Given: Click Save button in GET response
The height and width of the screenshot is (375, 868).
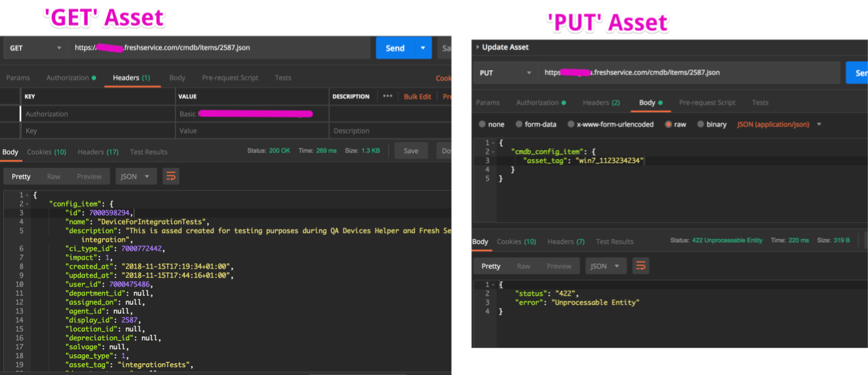Looking at the screenshot, I should click(x=411, y=151).
